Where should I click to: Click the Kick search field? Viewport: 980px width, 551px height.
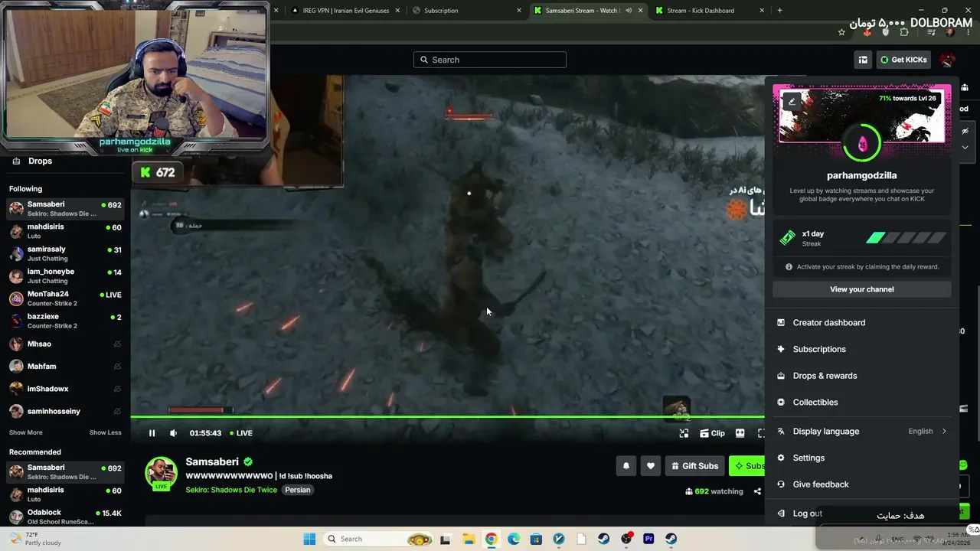pyautogui.click(x=490, y=60)
